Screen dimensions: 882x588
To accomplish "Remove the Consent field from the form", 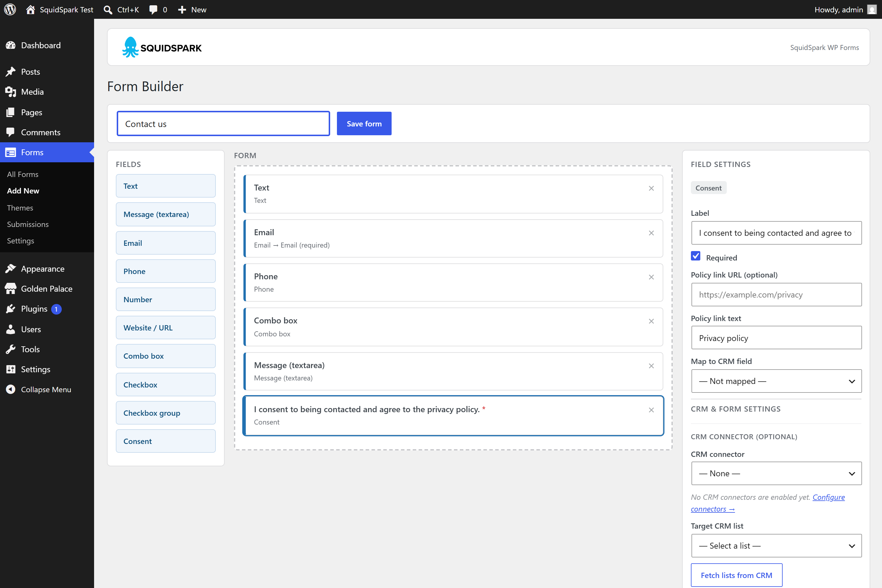I will [652, 410].
